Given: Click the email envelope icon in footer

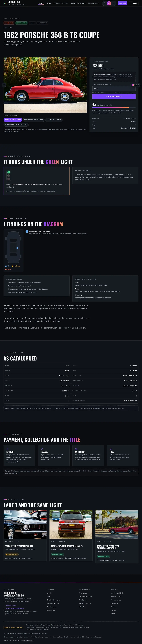Looking at the screenshot, I should click(x=4, y=608).
